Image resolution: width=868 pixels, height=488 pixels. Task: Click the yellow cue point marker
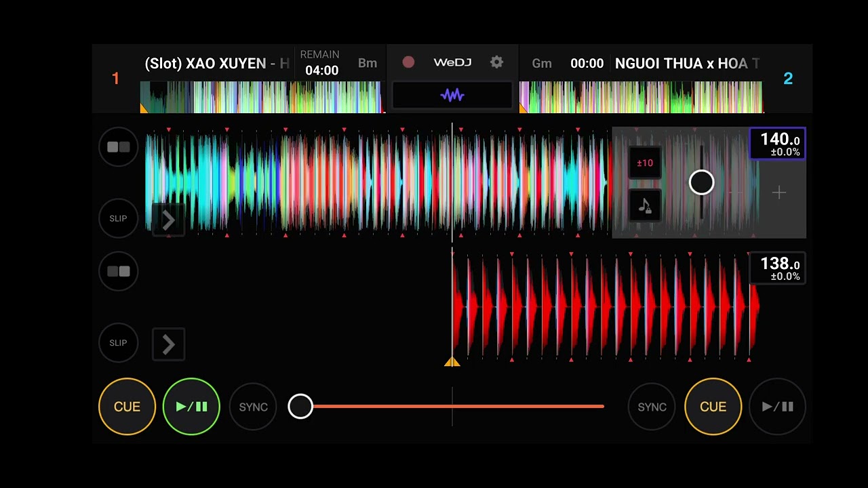pos(452,362)
